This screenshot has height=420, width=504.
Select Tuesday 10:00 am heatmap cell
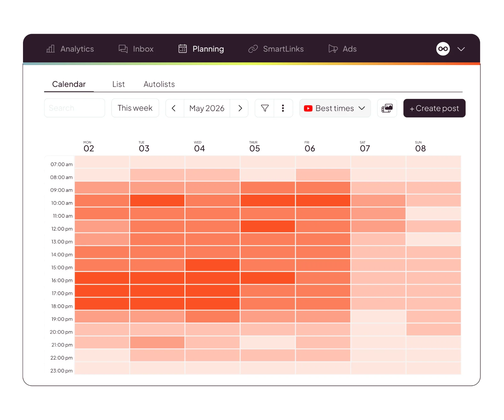point(157,200)
